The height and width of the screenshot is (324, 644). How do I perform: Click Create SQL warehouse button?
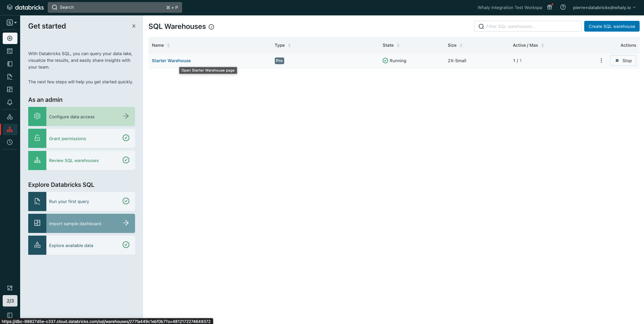611,26
